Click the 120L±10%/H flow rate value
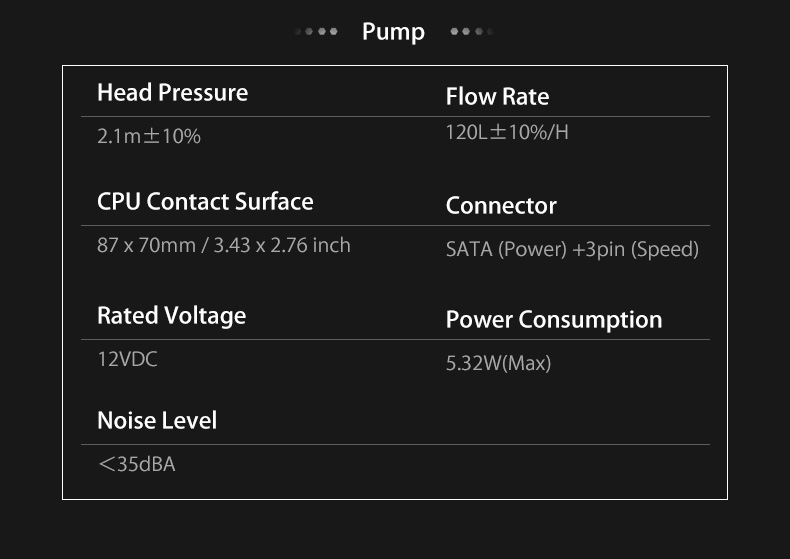This screenshot has height=559, width=790. click(x=507, y=132)
